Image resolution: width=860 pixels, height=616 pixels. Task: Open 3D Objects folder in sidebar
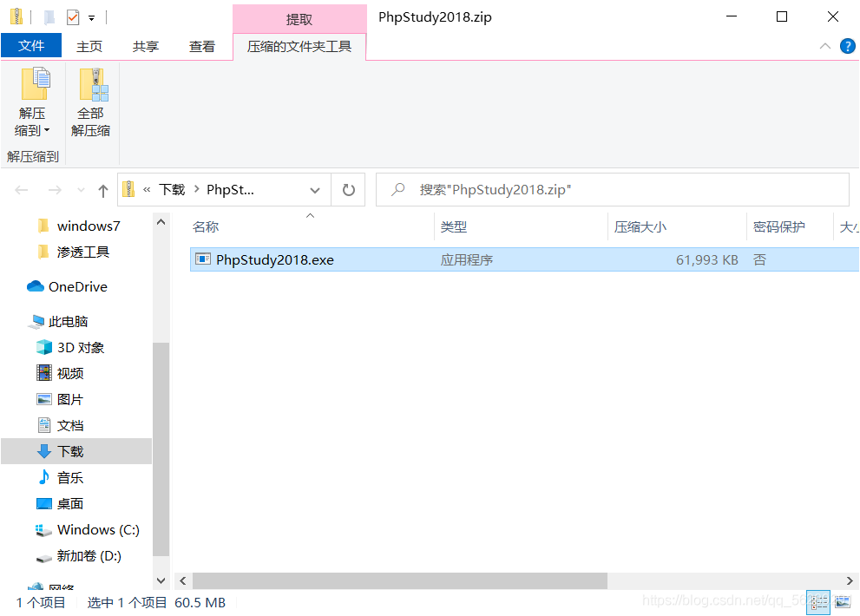(80, 348)
